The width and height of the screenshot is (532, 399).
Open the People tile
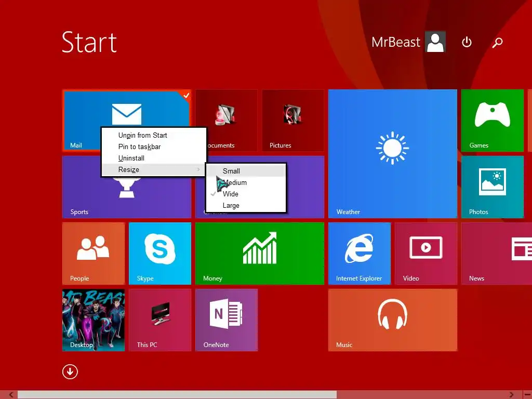pyautogui.click(x=94, y=253)
